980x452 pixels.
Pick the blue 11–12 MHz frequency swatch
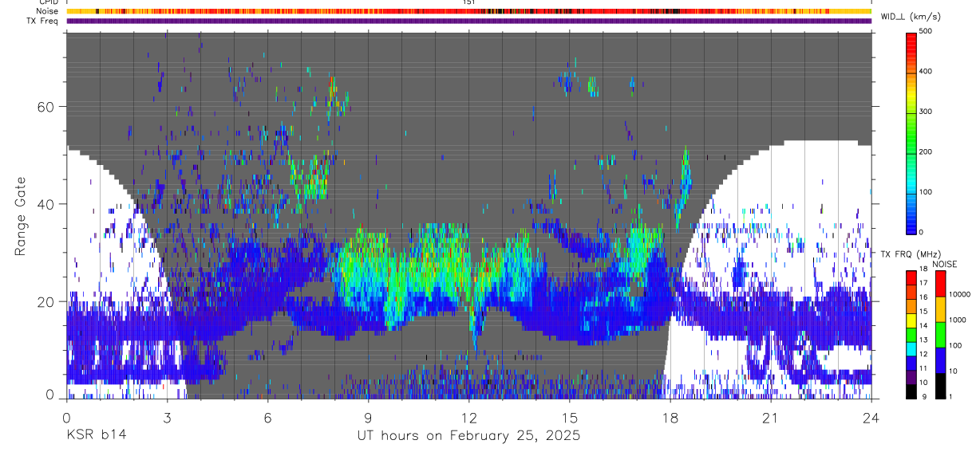point(911,363)
